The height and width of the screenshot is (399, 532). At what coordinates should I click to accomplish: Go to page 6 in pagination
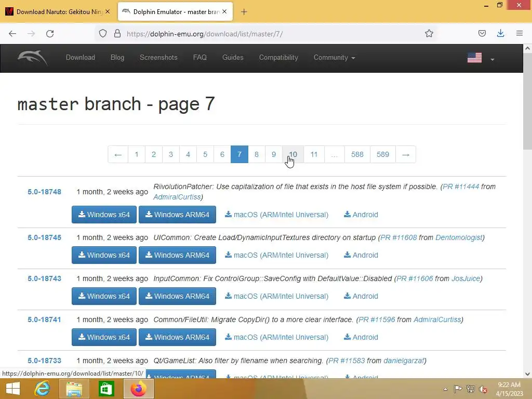[222, 154]
